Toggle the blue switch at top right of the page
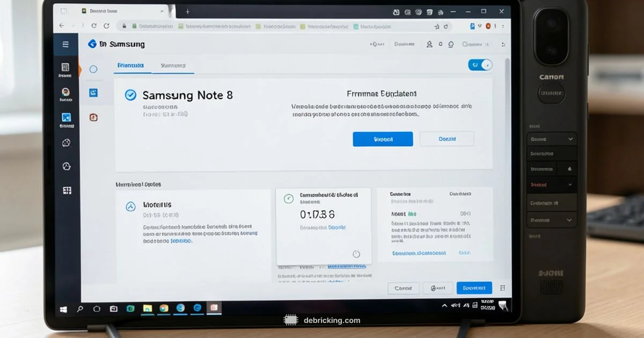This screenshot has height=338, width=644. tap(480, 65)
